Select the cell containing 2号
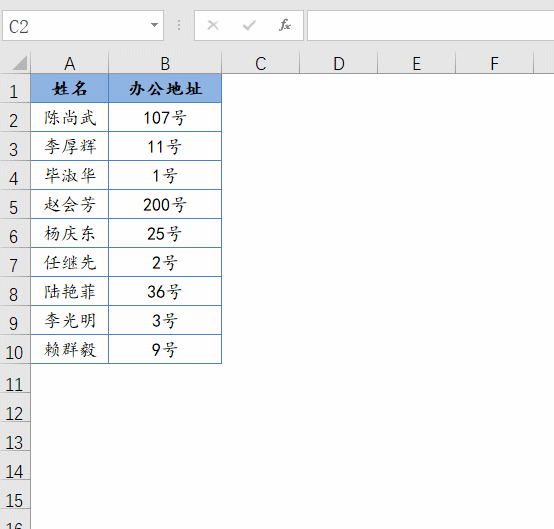Screen dimensions: 554x529 165,262
